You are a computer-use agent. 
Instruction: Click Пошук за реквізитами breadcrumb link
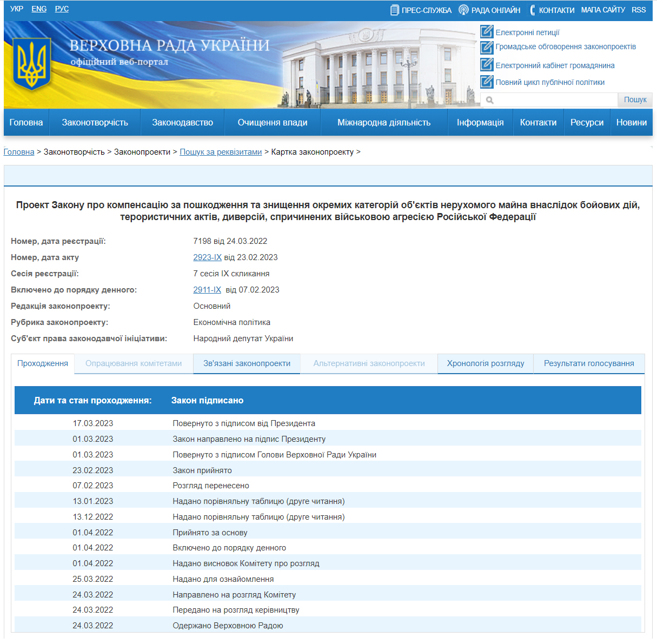221,152
